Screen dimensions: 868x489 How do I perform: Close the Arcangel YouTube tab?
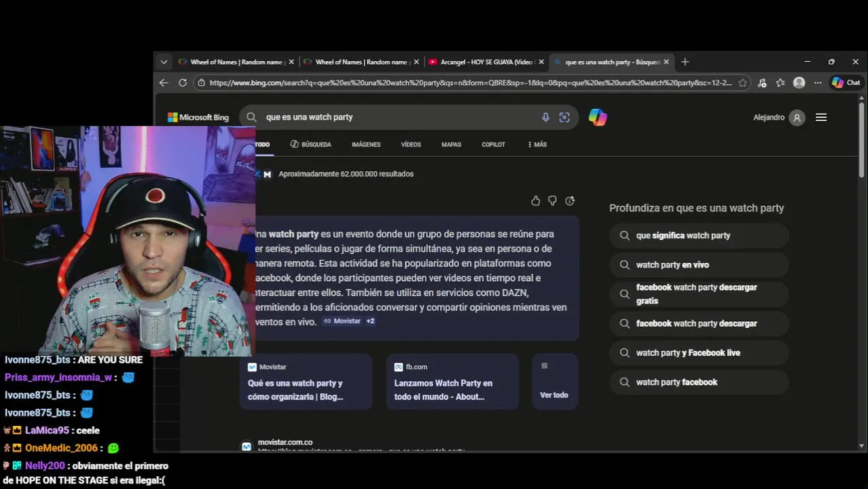click(541, 62)
